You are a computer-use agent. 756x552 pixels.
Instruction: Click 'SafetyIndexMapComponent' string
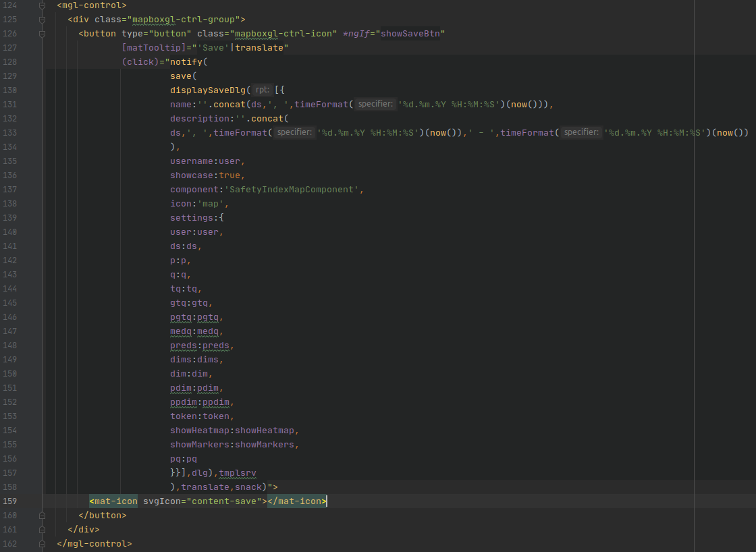[291, 190]
